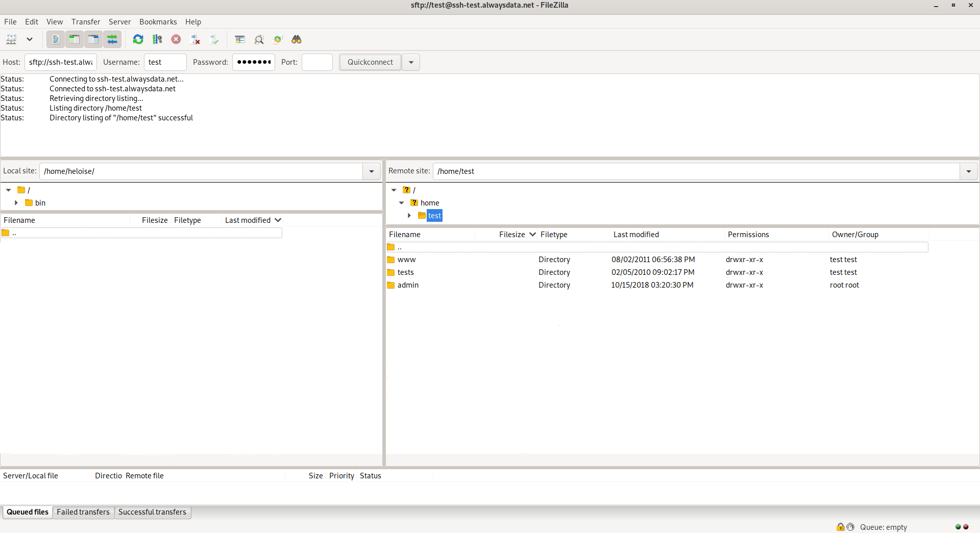Refresh the file and folder lists
Viewport: 980px width, 537px height.
pos(138,39)
